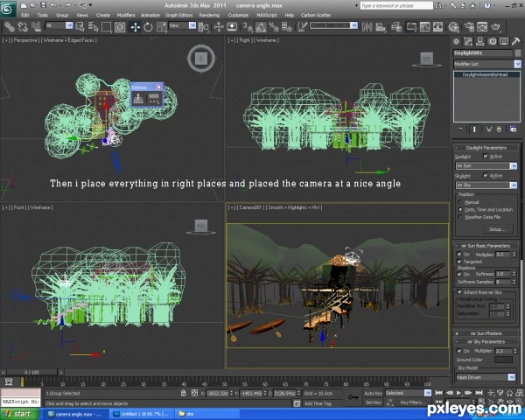Toggle the Targeted checkbox
This screenshot has width=525, height=420.
click(459, 262)
